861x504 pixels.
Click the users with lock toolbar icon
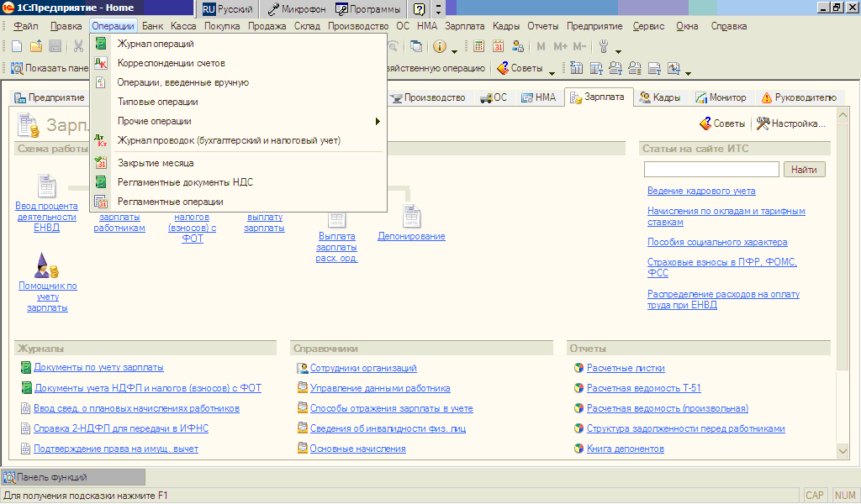coord(517,46)
